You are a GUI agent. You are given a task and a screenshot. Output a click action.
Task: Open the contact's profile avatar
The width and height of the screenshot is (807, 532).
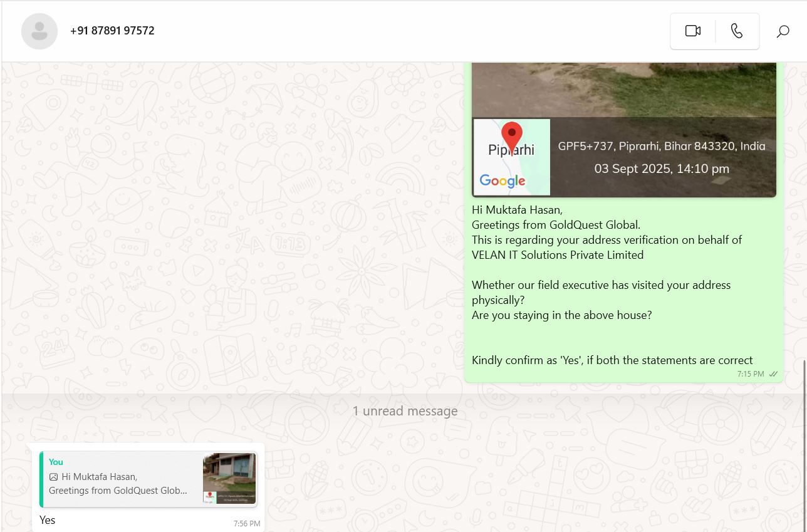pyautogui.click(x=39, y=31)
